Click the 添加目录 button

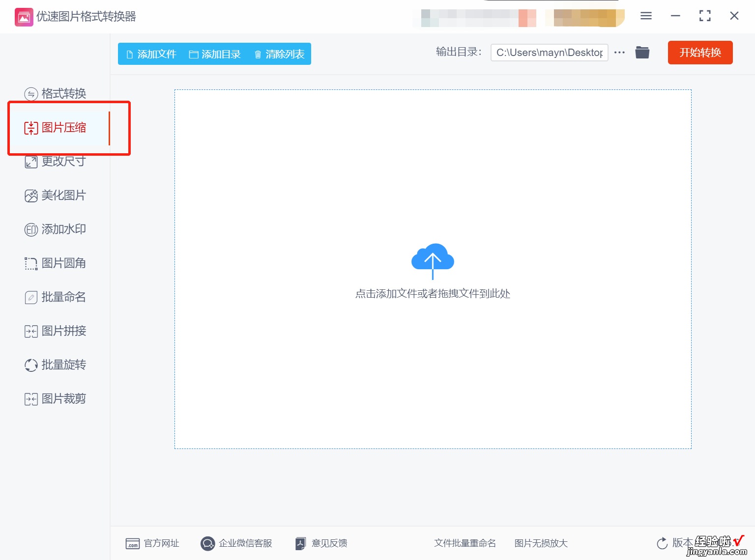215,54
